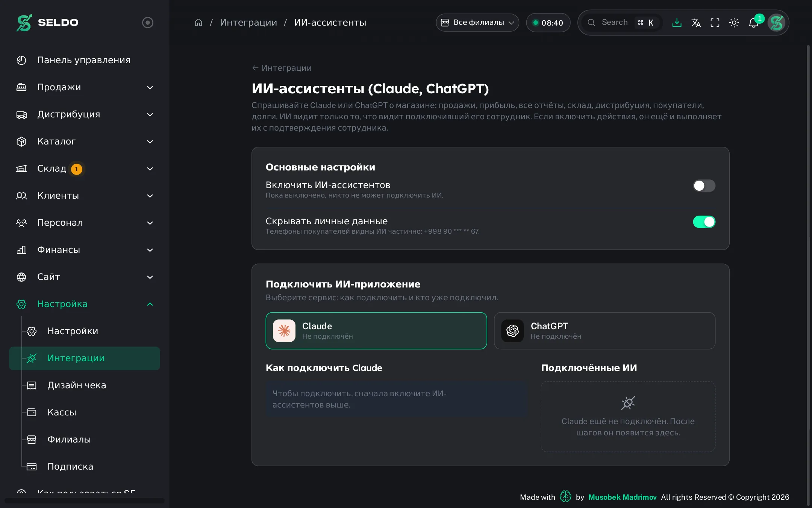Enter fullscreen mode via expand icon
The width and height of the screenshot is (812, 508).
click(715, 23)
